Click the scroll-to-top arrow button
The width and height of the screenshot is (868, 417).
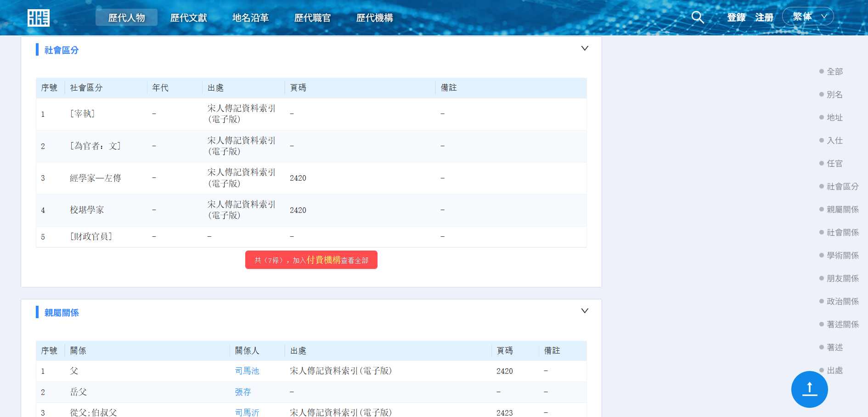click(809, 389)
